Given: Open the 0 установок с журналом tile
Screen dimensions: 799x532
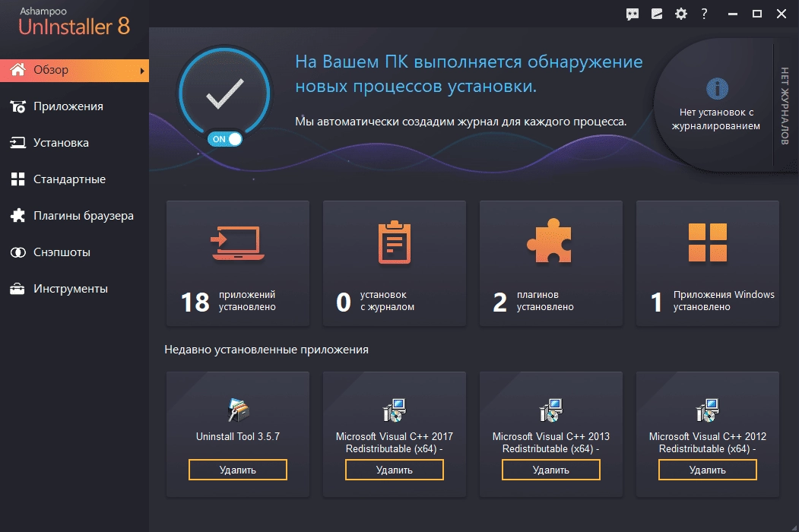Looking at the screenshot, I should coord(395,264).
